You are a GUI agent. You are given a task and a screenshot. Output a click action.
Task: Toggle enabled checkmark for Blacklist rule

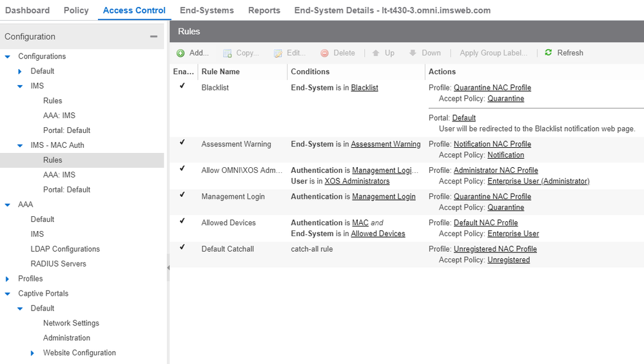[x=182, y=86]
